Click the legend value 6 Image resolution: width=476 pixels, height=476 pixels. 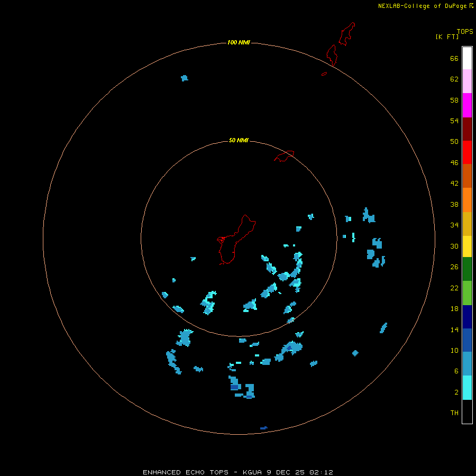tap(456, 371)
